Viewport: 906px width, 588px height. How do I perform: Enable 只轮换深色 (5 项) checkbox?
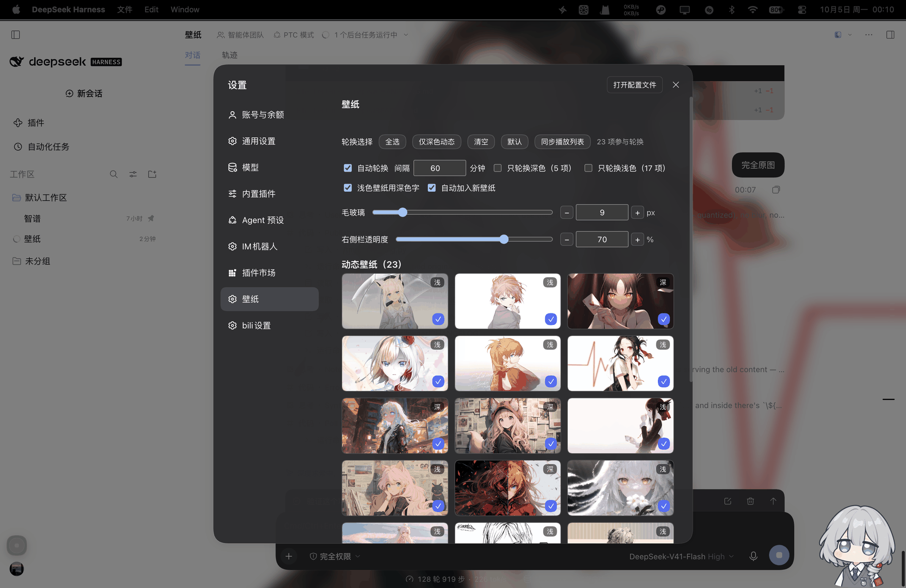pos(498,168)
